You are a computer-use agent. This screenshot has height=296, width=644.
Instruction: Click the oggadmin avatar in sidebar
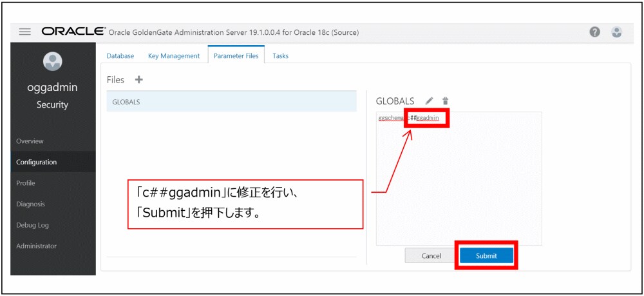pos(53,61)
